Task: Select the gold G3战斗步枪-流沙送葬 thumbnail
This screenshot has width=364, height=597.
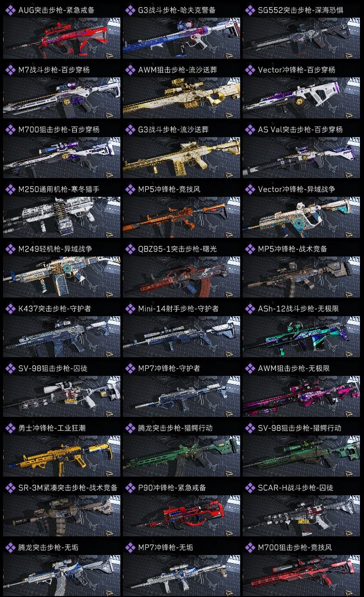Action: (181, 157)
